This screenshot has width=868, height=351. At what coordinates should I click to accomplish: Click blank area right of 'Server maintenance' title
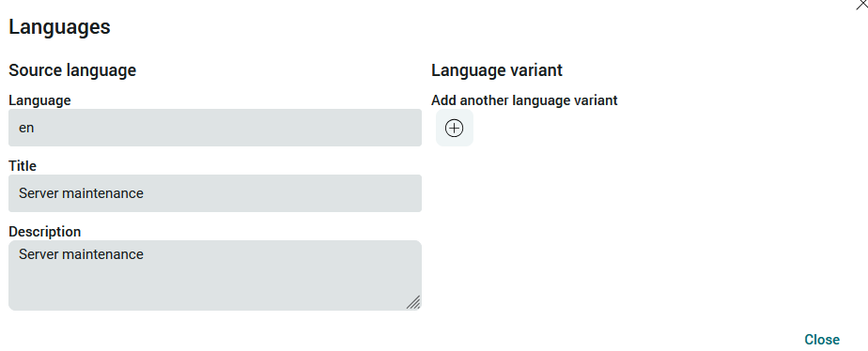[283, 193]
